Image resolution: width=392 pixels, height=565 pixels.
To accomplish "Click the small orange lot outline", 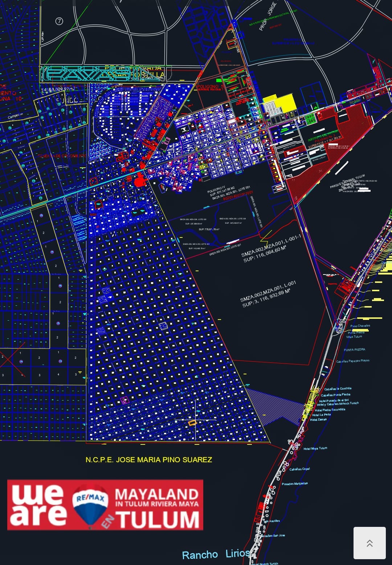I will [192, 422].
